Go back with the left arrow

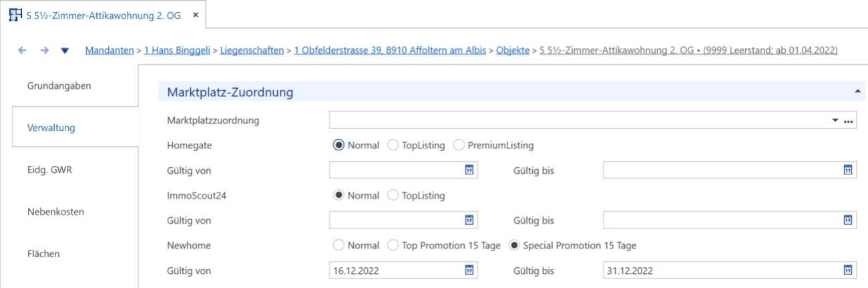pyautogui.click(x=23, y=50)
